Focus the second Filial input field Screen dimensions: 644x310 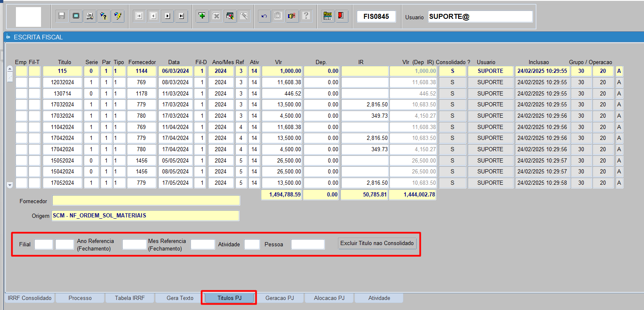[64, 244]
